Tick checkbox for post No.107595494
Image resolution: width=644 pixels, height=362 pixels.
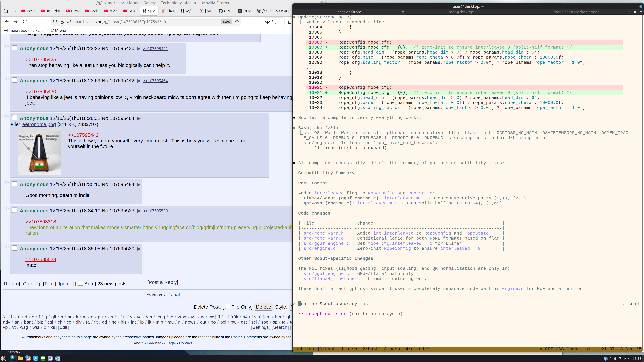15,184
